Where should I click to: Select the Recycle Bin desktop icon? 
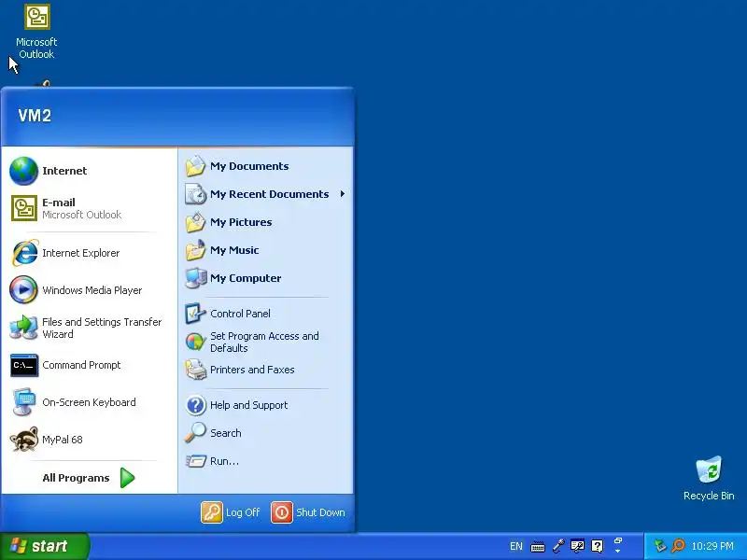coord(709,479)
